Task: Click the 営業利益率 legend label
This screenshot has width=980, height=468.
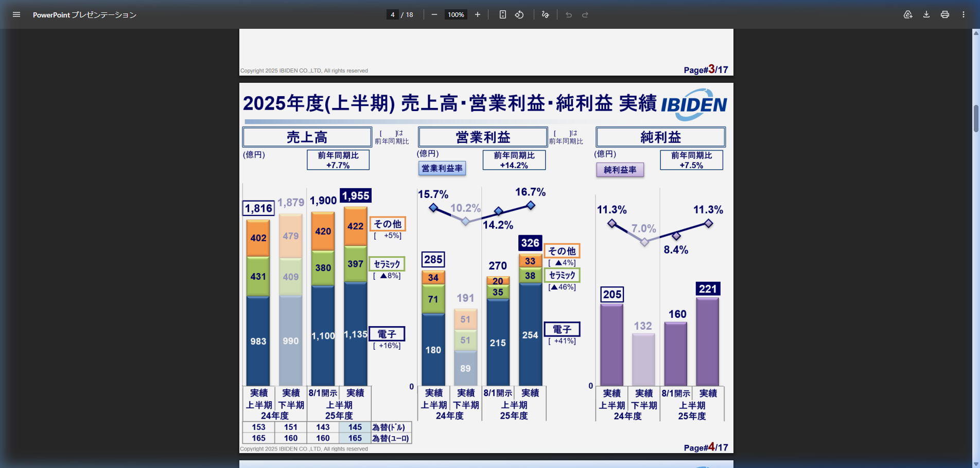Action: point(442,168)
